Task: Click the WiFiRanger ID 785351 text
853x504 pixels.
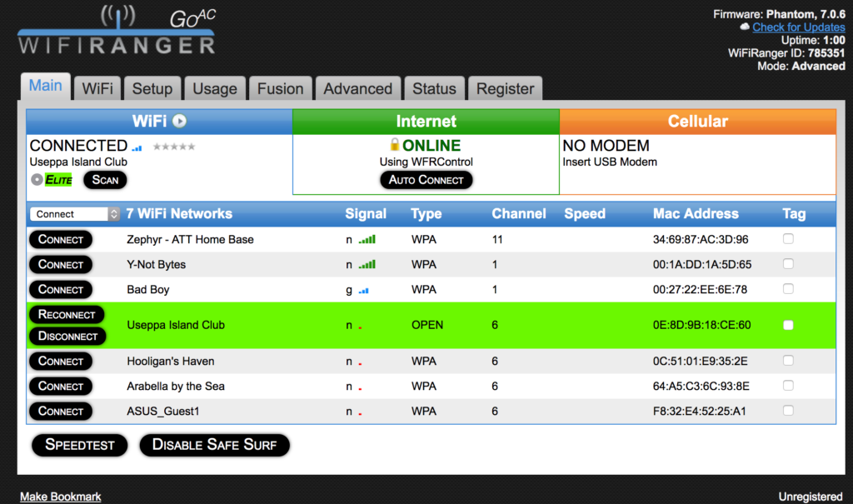Action: pos(786,53)
